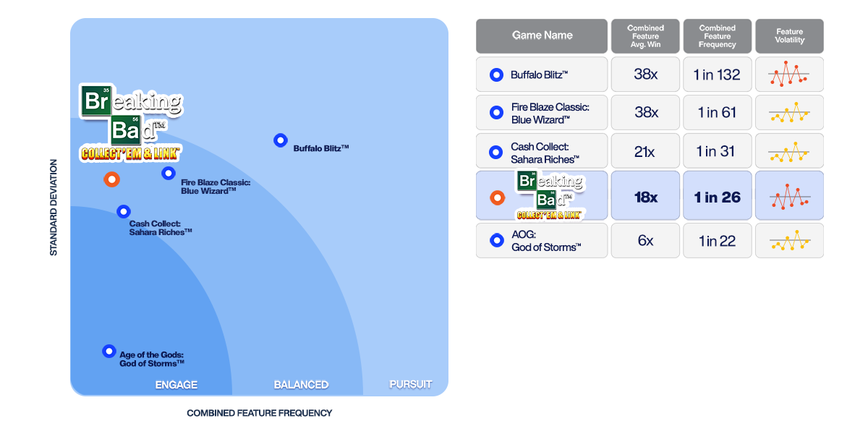868x434 pixels.
Task: Click the BALANCED zone label
Action: pyautogui.click(x=301, y=385)
